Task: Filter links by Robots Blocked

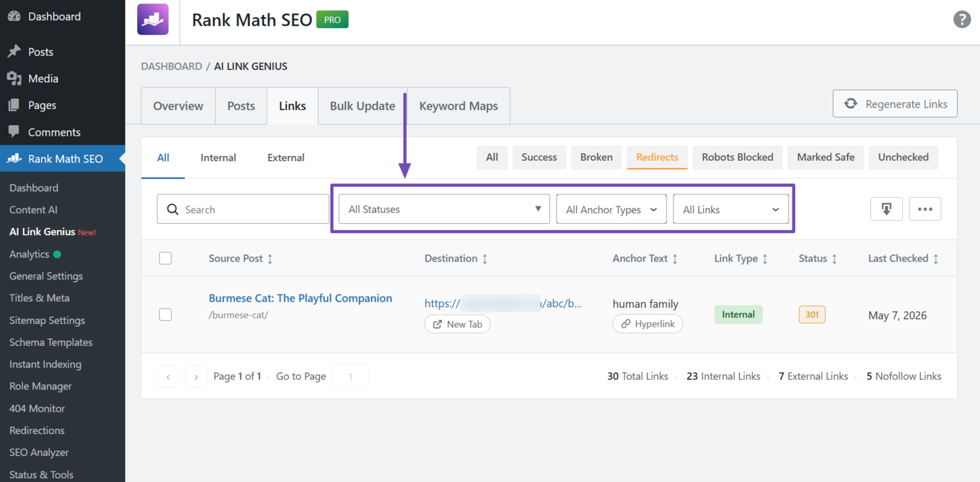Action: pyautogui.click(x=738, y=157)
